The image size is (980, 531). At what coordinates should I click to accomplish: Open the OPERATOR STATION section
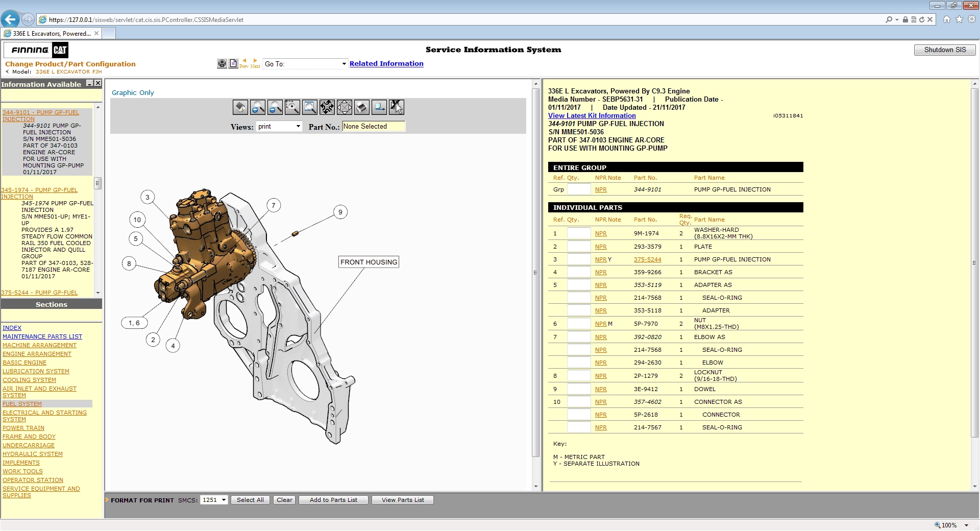(33, 480)
